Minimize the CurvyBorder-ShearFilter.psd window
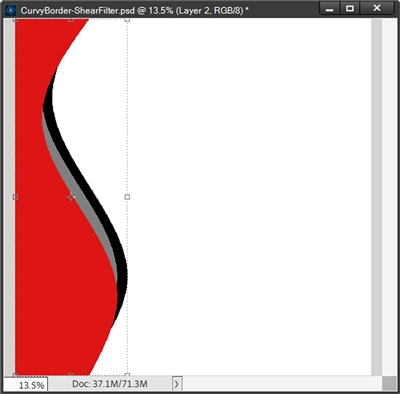This screenshot has width=400, height=394. (329, 8)
